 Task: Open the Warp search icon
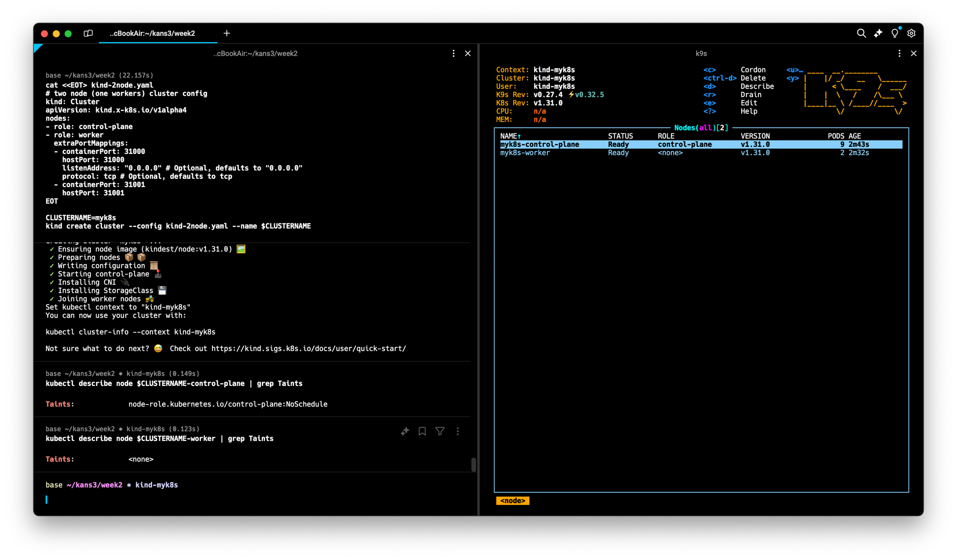pos(861,33)
